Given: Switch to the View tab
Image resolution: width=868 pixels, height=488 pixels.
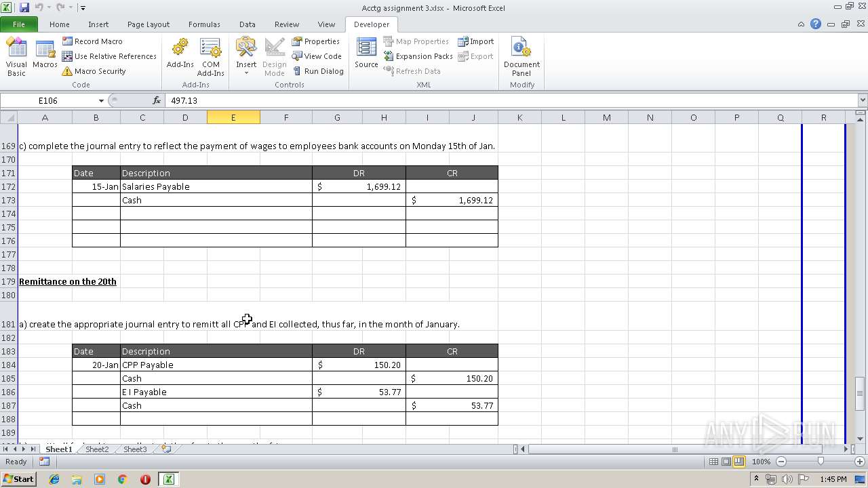Looking at the screenshot, I should 326,24.
